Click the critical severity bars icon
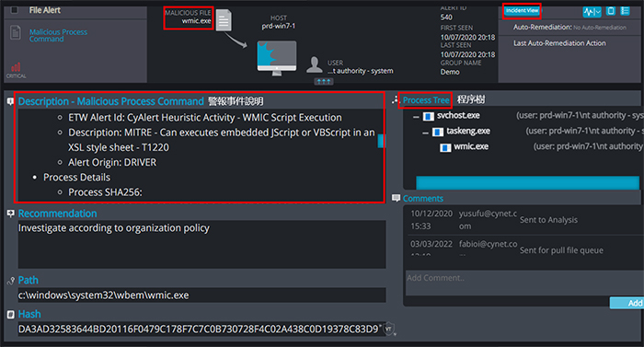The image size is (644, 347). (x=16, y=67)
